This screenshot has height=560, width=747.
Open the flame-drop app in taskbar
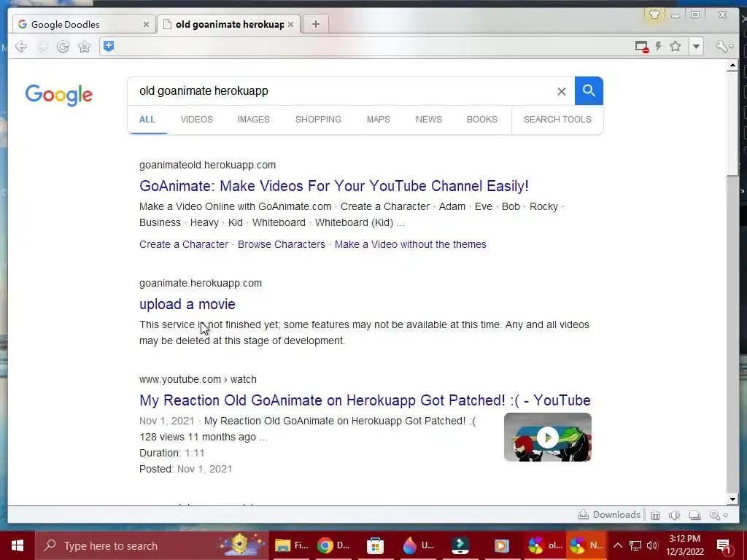pyautogui.click(x=418, y=545)
